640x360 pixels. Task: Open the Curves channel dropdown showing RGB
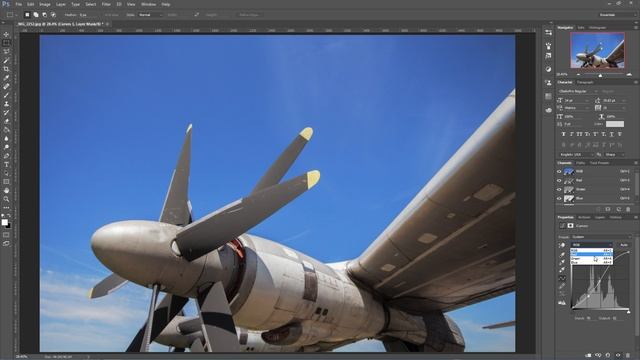point(591,245)
